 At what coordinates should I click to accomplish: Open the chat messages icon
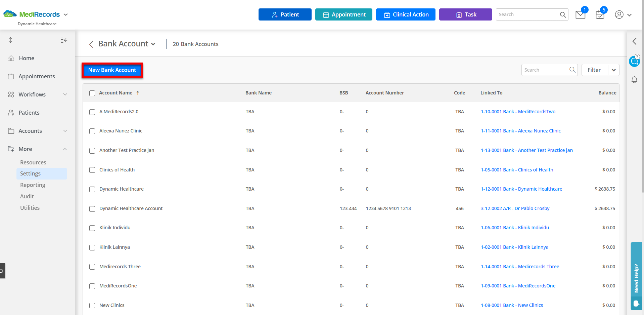[x=634, y=61]
